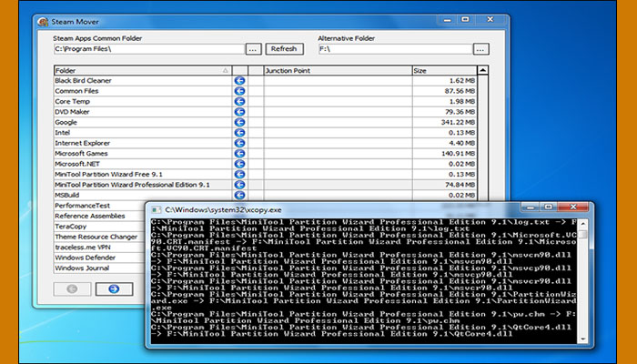Image resolution: width=637 pixels, height=364 pixels.
Task: Select the TeraCopy folder
Action: pyautogui.click(x=71, y=227)
